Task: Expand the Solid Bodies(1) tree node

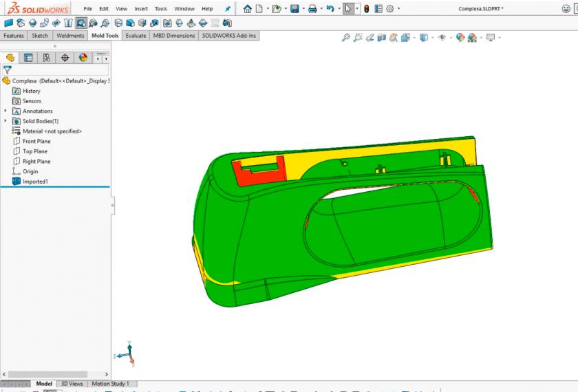Action: [6, 121]
